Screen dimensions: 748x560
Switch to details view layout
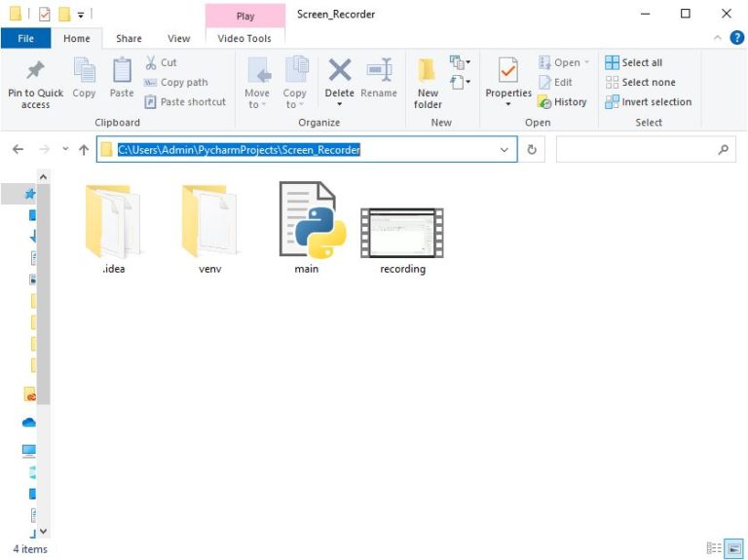(x=714, y=548)
